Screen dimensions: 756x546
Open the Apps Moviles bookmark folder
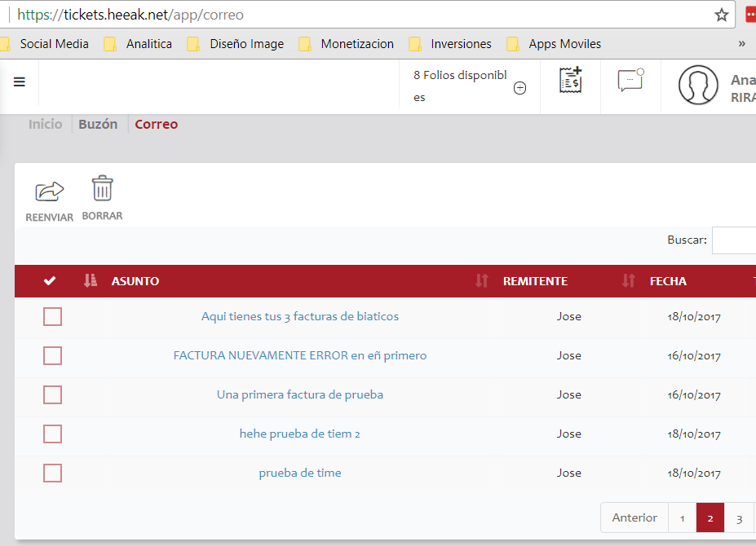click(555, 44)
